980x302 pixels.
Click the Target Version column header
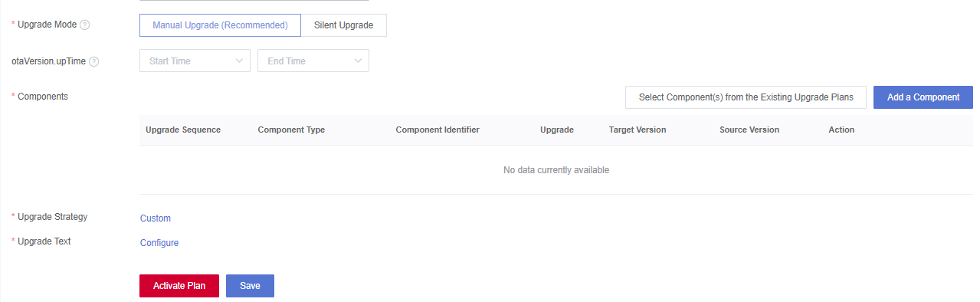pyautogui.click(x=637, y=130)
